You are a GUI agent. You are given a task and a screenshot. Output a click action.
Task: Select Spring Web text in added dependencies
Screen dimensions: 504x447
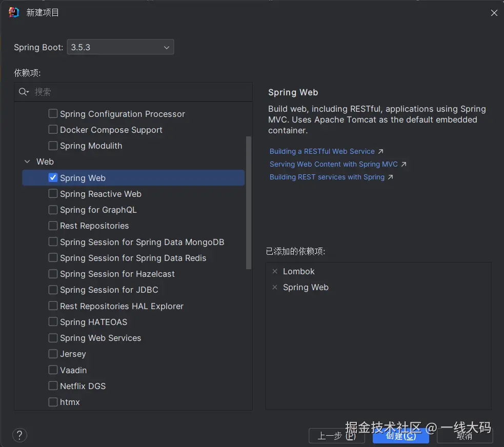click(306, 287)
